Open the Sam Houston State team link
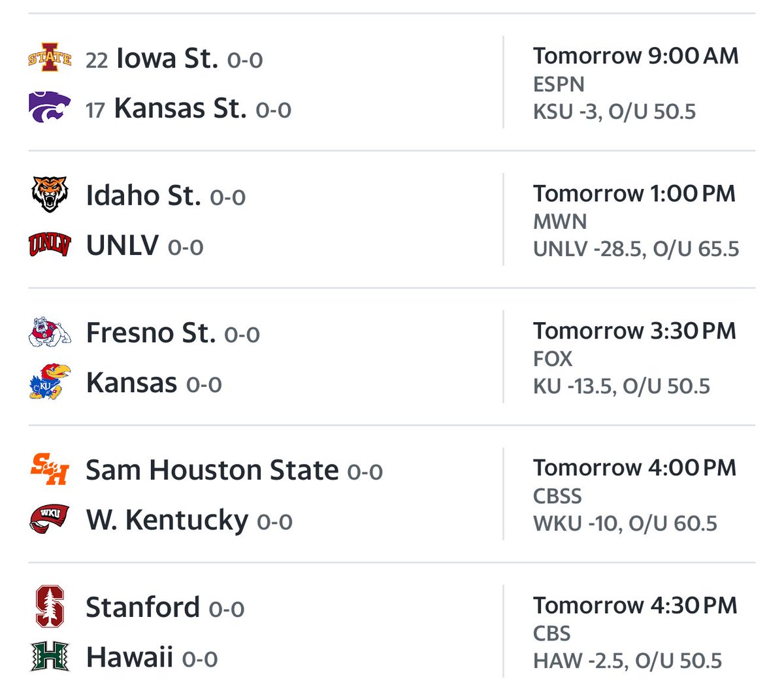Viewport: 784px width, 696px height. point(212,471)
